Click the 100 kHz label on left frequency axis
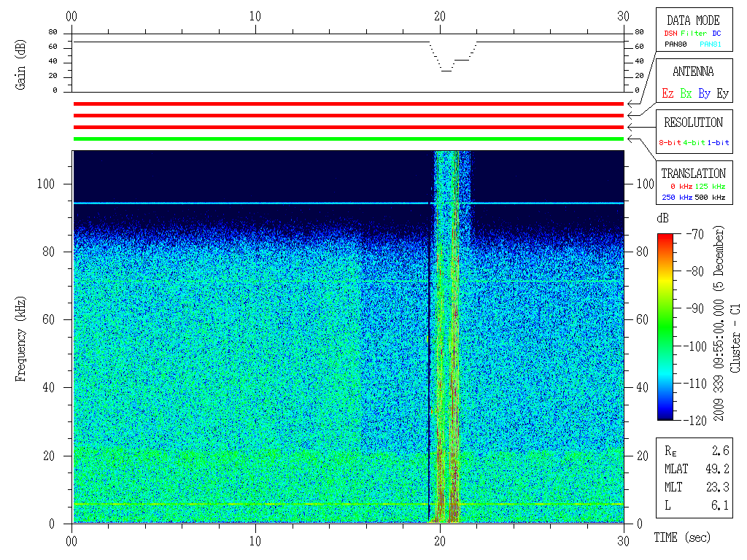The image size is (747, 560). (46, 184)
